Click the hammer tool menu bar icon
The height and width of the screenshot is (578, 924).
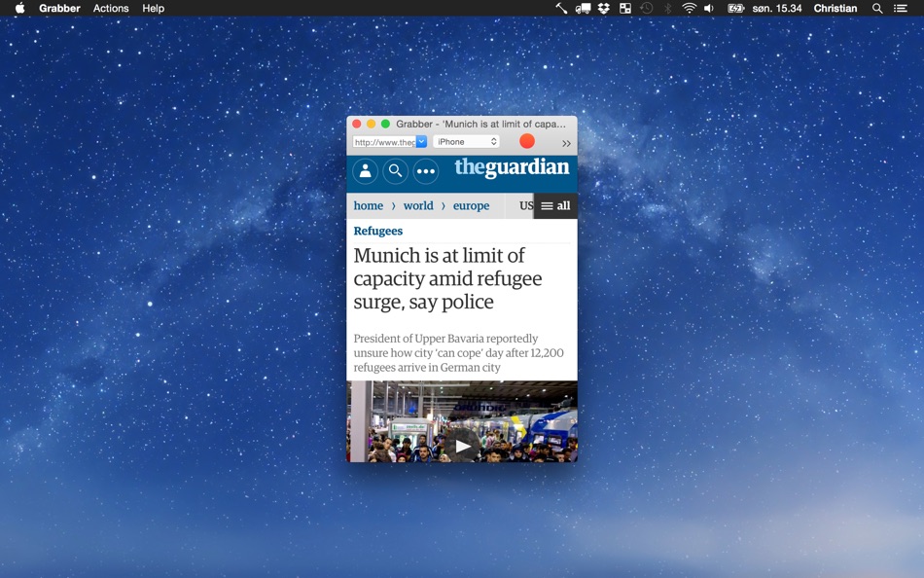[x=561, y=8]
